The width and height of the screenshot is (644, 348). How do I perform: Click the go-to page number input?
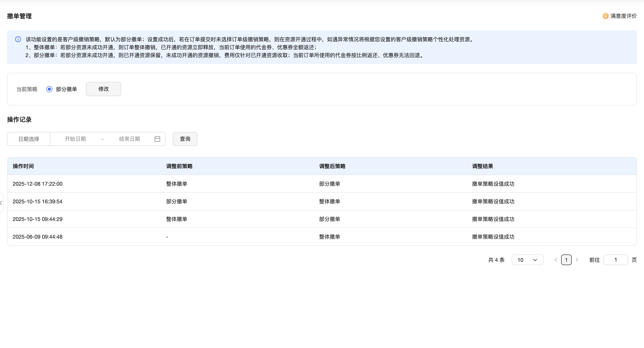click(616, 260)
